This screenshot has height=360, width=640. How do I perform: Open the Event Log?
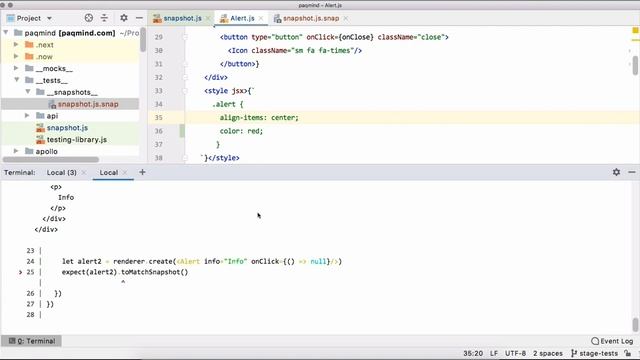tap(612, 341)
